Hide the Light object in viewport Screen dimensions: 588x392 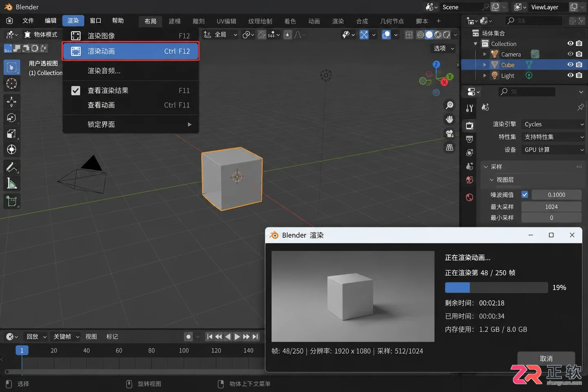click(x=570, y=75)
